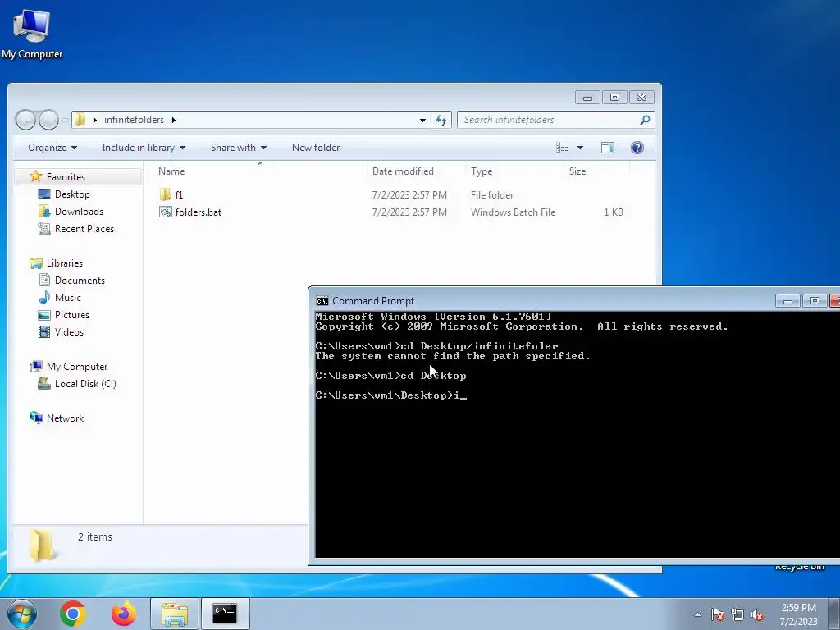Click f1 date modified cell
The width and height of the screenshot is (840, 630).
tap(409, 195)
